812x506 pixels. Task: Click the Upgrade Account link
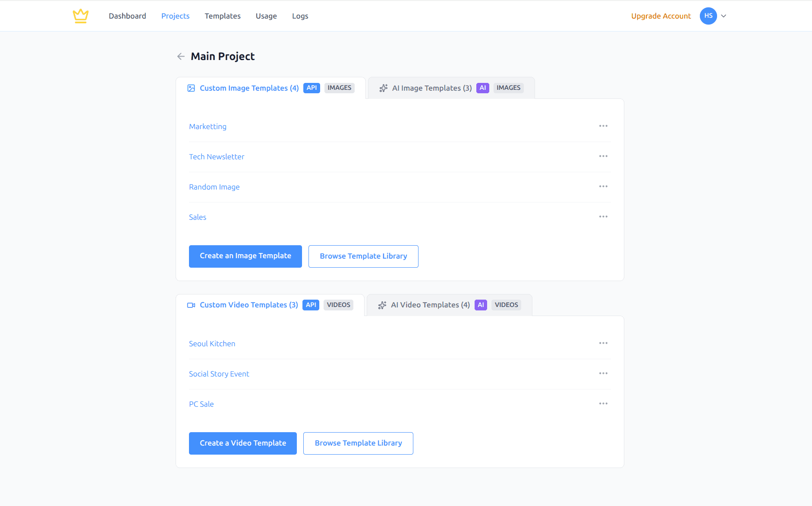pos(661,16)
